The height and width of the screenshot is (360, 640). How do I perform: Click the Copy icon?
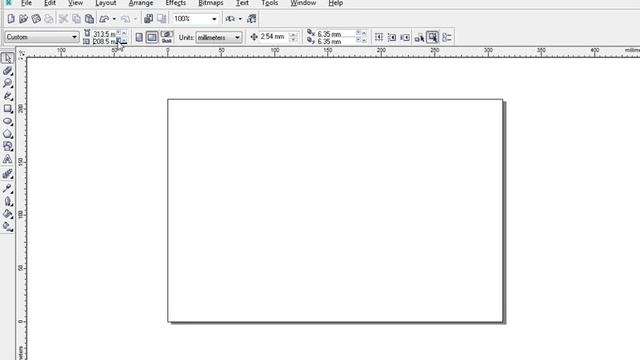(76, 19)
